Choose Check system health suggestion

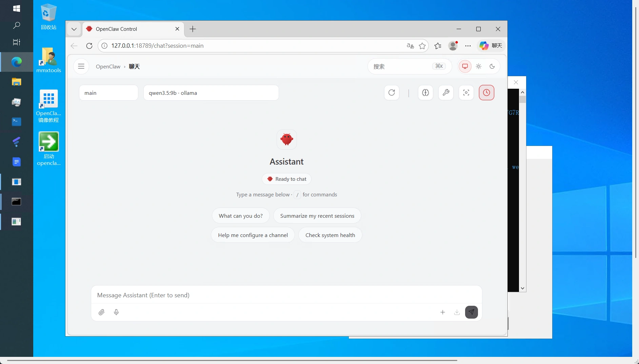330,235
